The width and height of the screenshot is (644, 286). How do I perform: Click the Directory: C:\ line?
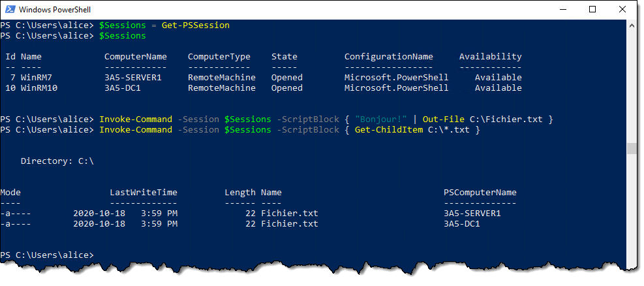57,161
